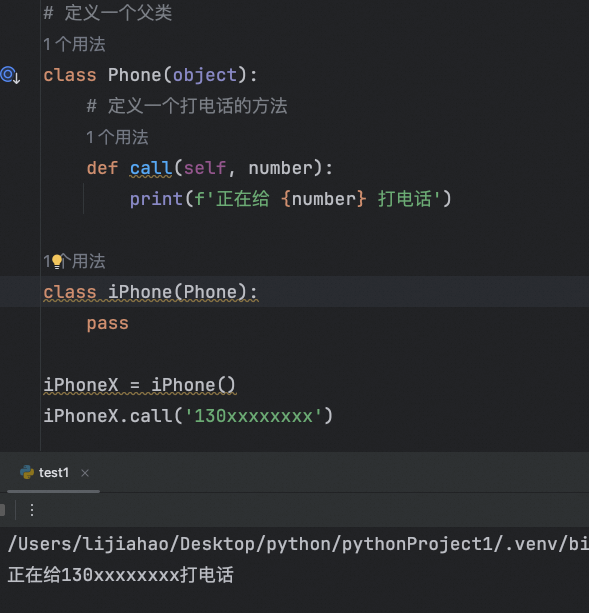Click the 'number' parameter in def call

tap(281, 168)
